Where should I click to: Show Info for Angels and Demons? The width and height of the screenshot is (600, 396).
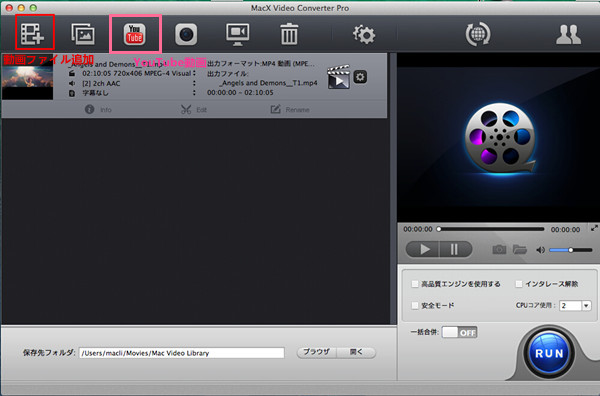coord(98,110)
